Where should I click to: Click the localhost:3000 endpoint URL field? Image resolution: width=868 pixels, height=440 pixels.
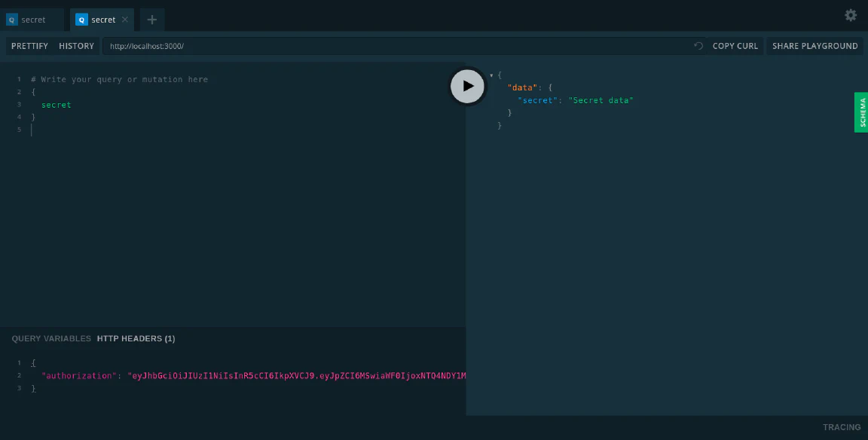[397, 46]
